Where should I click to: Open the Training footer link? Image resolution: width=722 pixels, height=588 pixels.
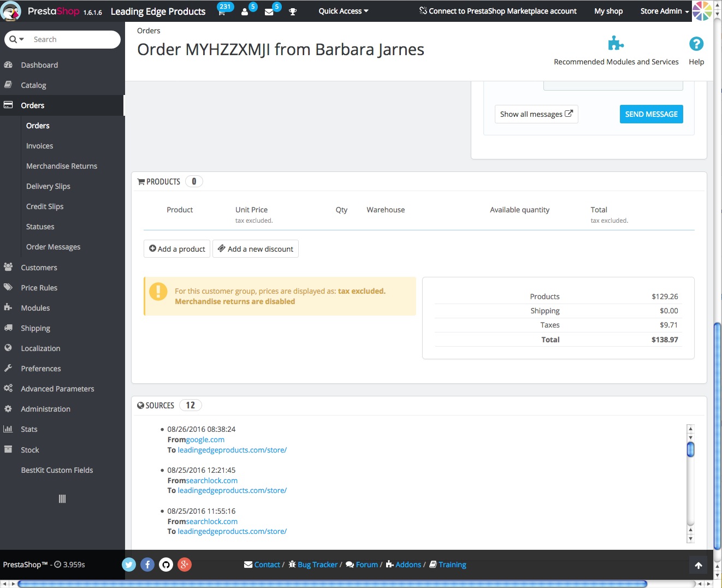pos(448,565)
